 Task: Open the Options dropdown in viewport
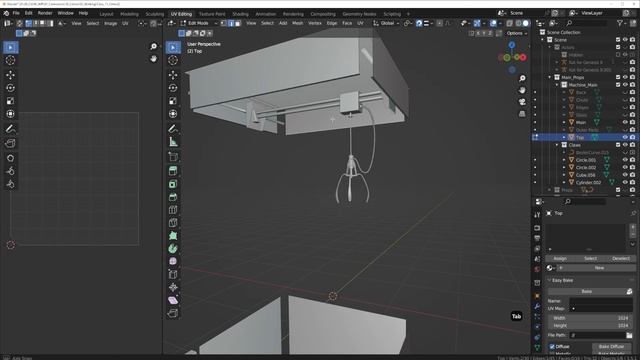click(516, 33)
